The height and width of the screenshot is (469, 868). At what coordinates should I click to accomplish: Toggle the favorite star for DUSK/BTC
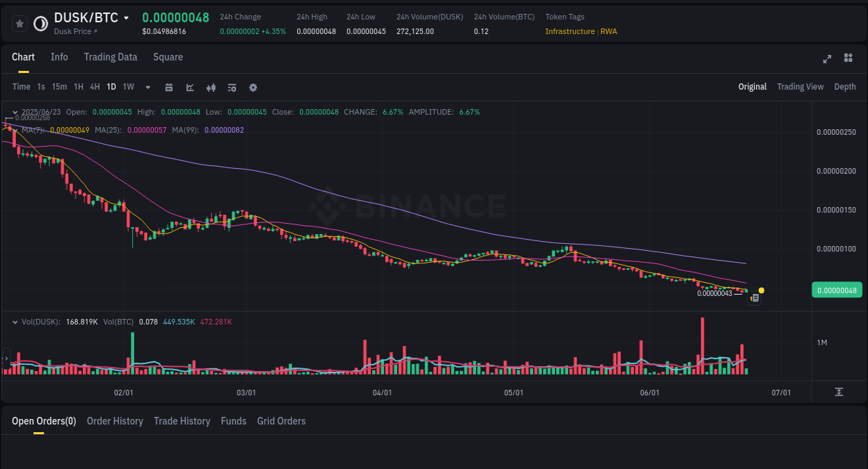[x=19, y=23]
